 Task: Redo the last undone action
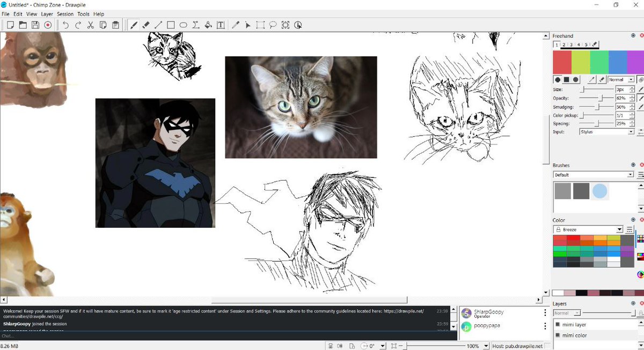click(x=78, y=25)
